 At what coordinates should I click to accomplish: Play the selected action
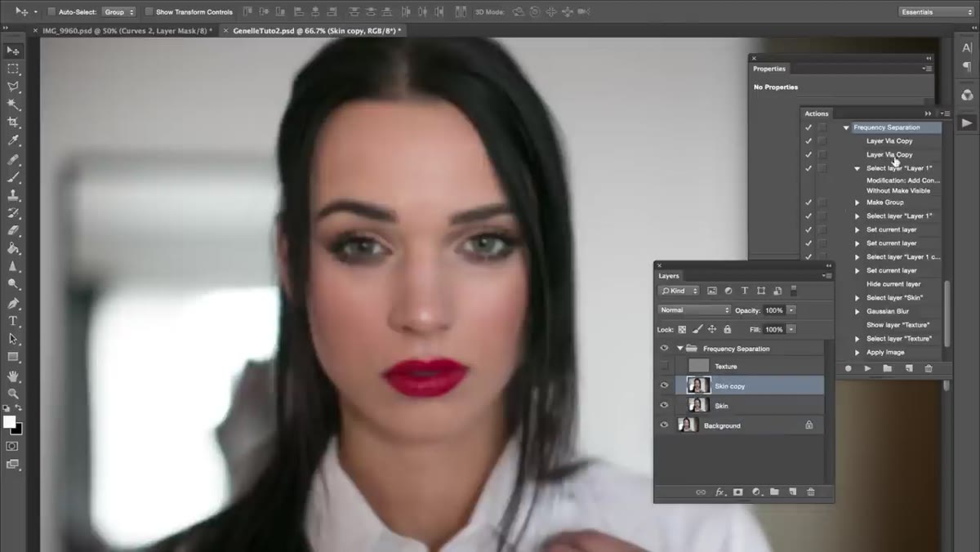click(x=867, y=368)
